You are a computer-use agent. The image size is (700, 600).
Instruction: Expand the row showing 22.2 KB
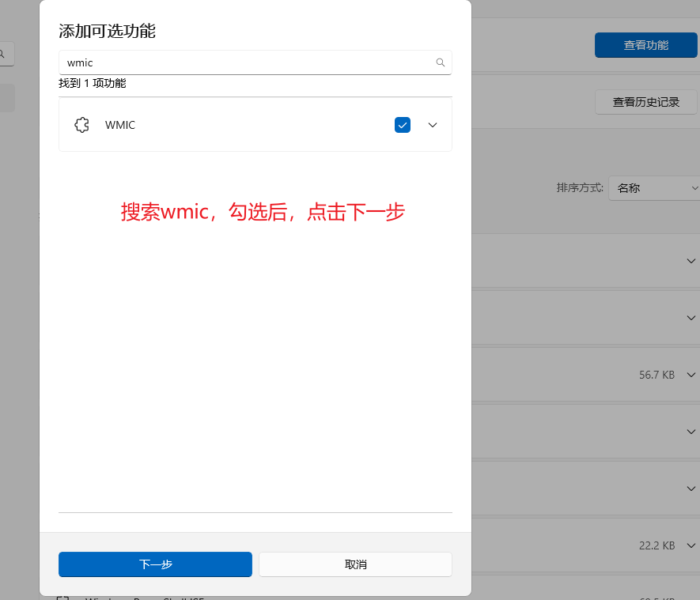pyautogui.click(x=691, y=545)
